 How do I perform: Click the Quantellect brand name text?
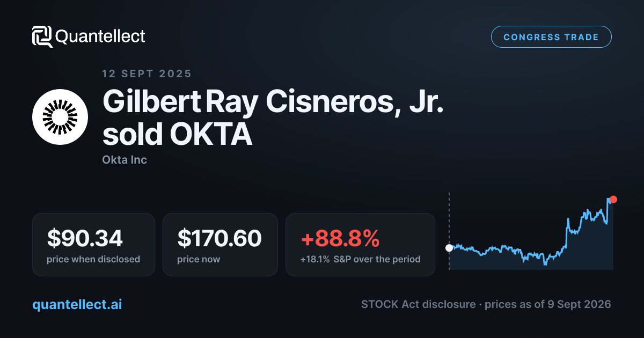coord(100,36)
